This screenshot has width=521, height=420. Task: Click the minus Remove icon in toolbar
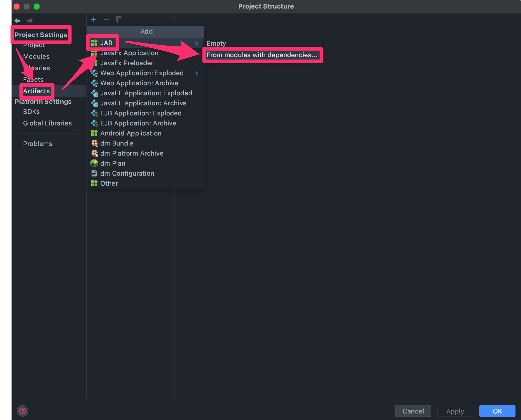[x=106, y=20]
